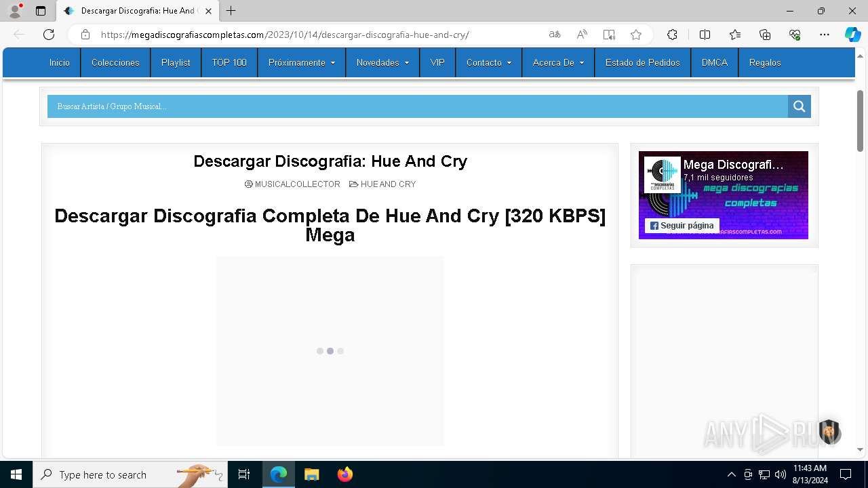
Task: Open the Regalos menu item
Action: [x=765, y=62]
